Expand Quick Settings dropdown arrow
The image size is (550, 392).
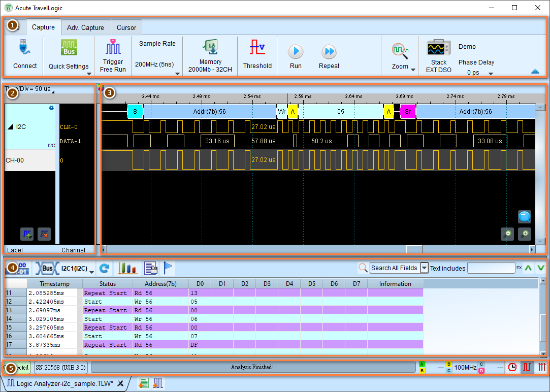pos(89,74)
